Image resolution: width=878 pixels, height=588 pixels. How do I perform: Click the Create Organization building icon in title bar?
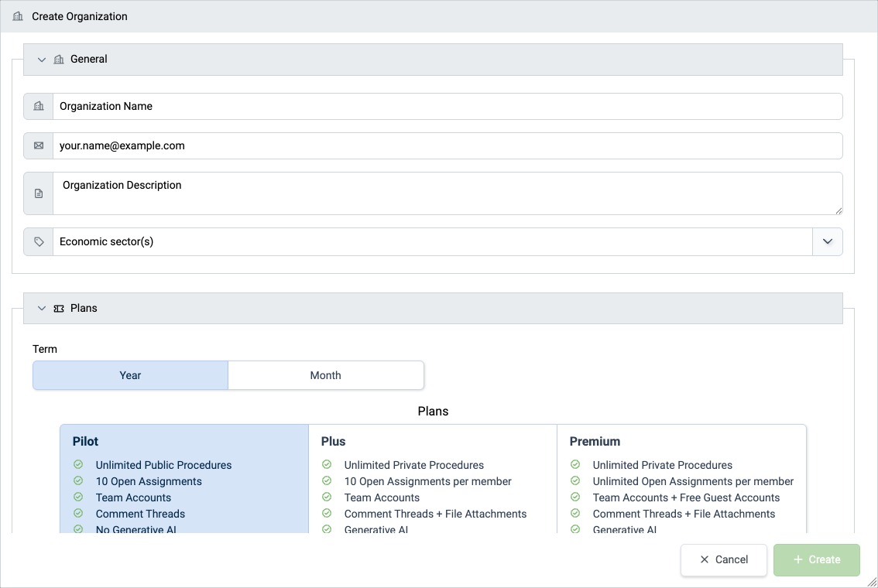pos(18,16)
